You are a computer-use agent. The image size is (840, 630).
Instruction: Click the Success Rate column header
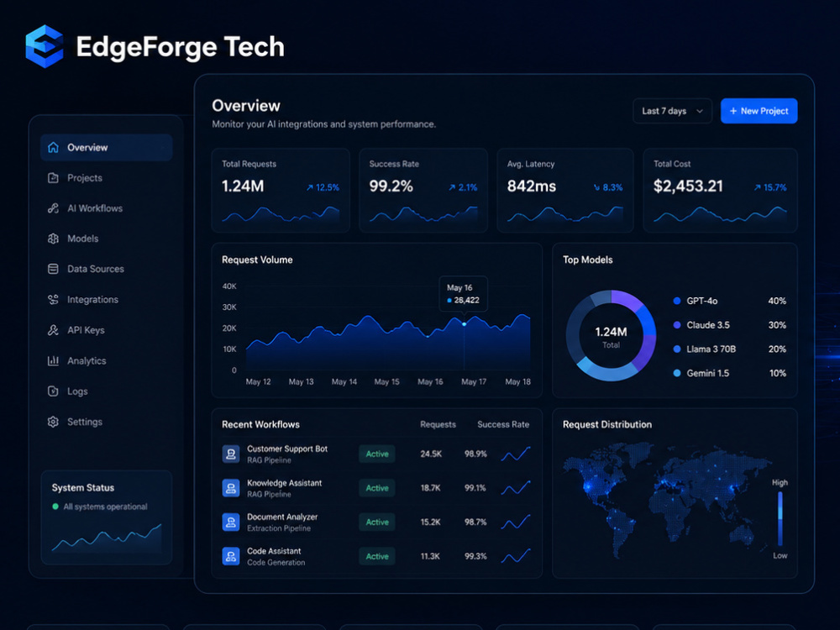(x=503, y=424)
